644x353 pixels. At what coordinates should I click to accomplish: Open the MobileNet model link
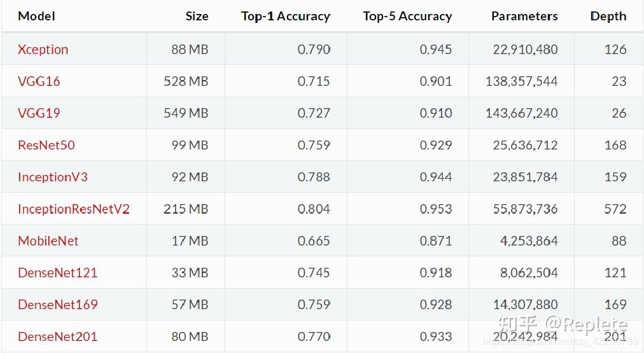point(48,240)
